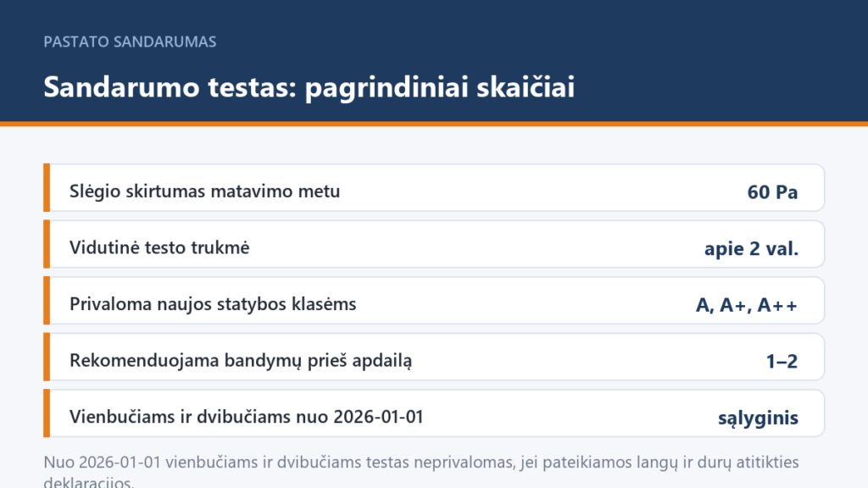Select the "1–2" value

point(782,361)
